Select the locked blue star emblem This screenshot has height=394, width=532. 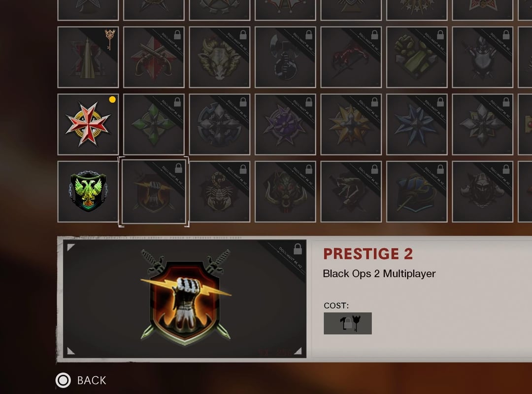tap(417, 124)
